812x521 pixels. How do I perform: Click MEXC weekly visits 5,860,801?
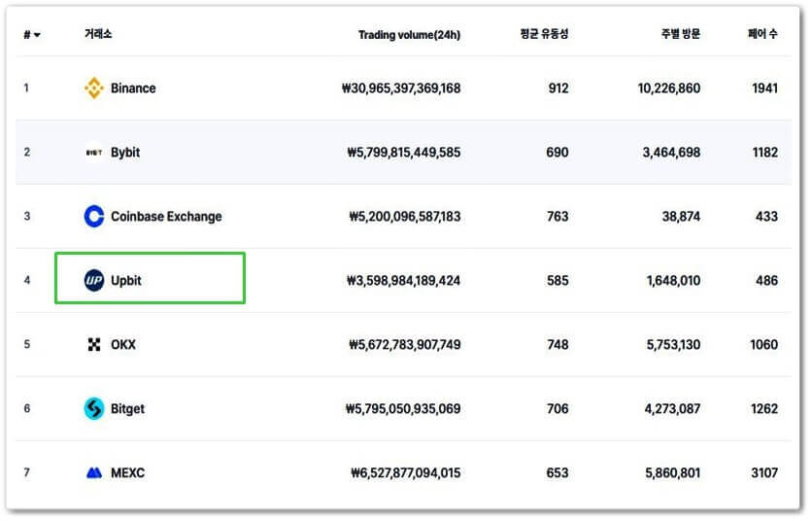click(673, 473)
